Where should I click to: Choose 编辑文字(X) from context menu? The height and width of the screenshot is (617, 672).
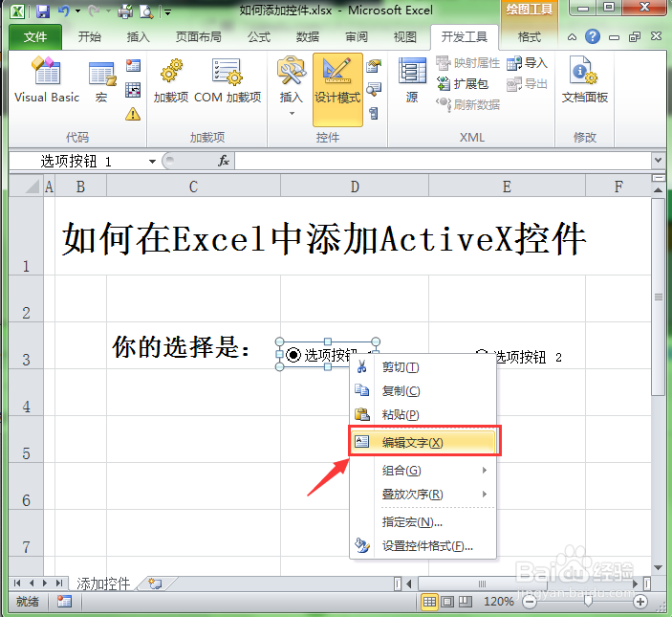click(x=423, y=442)
